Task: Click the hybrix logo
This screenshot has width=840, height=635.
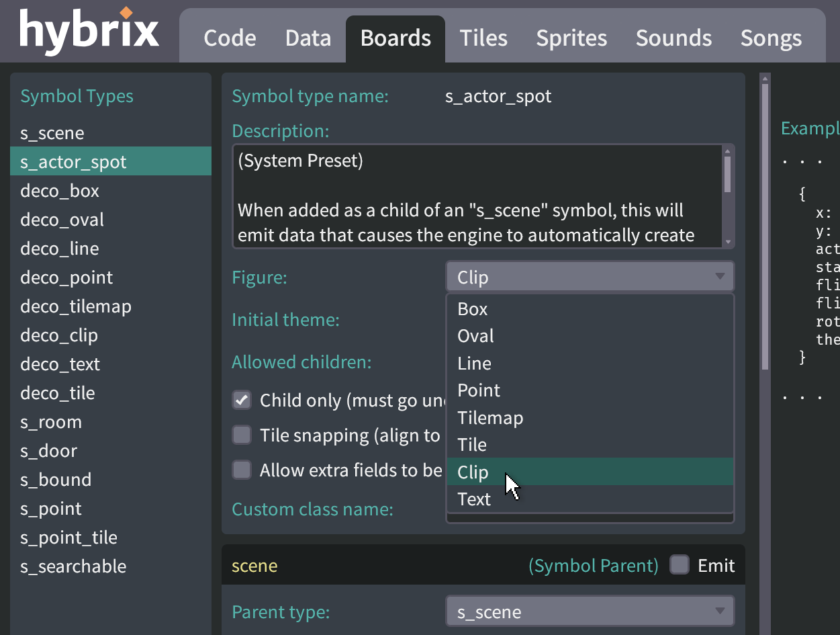Action: 89,31
